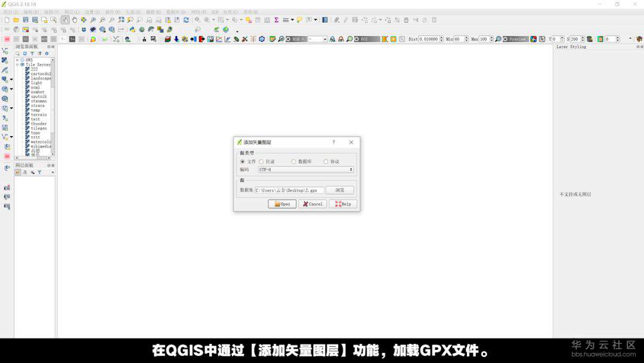Adjust the Min 60 spinner arrows
644x363 pixels.
[x=466, y=39]
